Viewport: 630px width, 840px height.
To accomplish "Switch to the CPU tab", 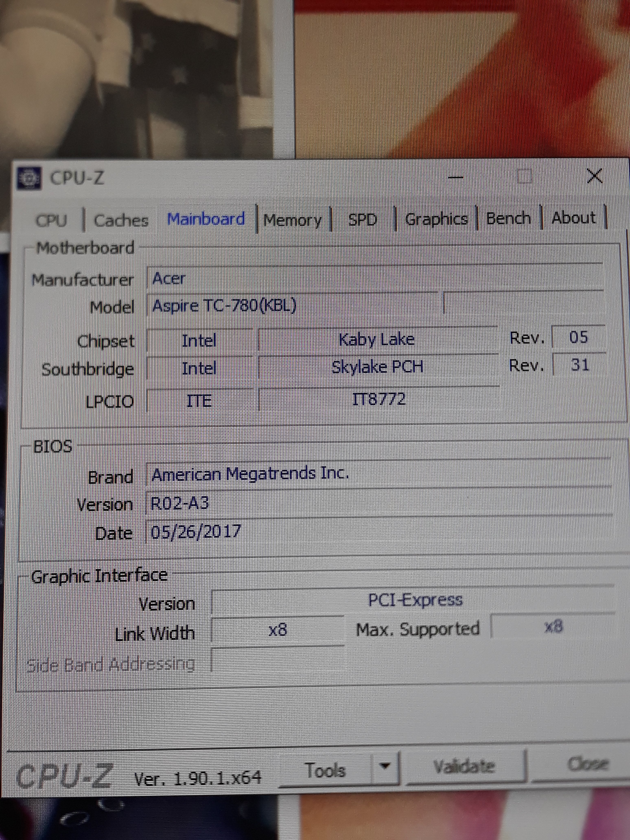I will click(51, 221).
